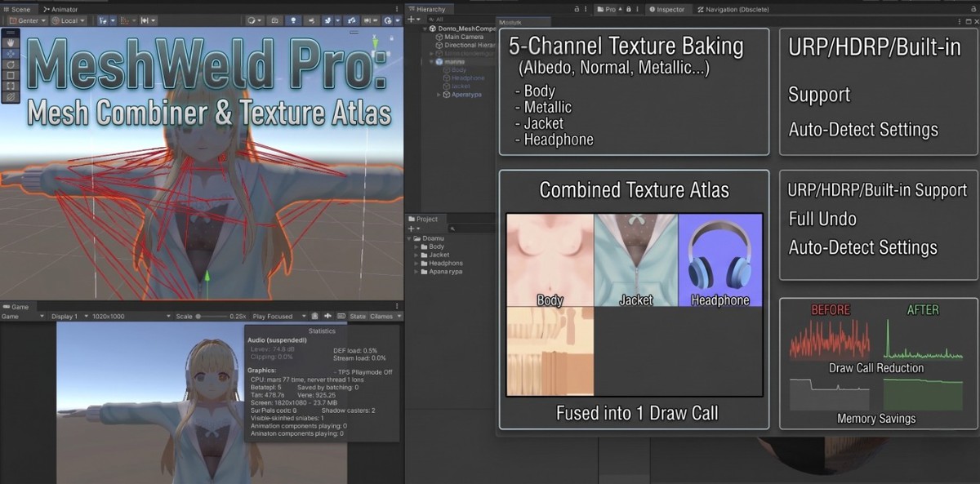Expand the Body folder in Project
Screen dimensions: 980x484
(416, 246)
